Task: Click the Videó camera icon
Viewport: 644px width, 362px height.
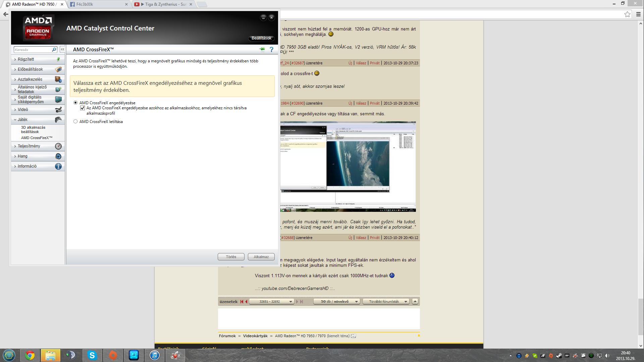Action: 58,110
